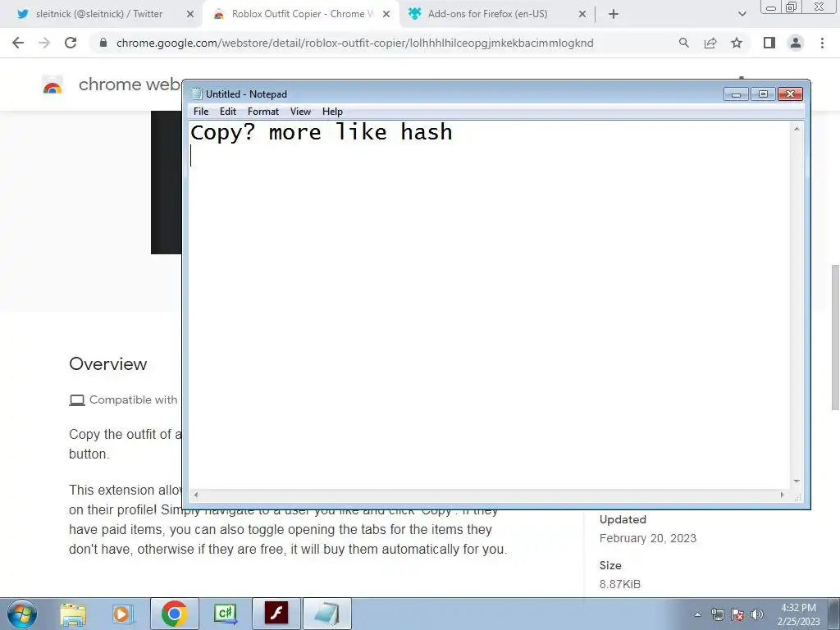Click in Notepad text after 'hash'
840x630 pixels.
click(x=454, y=132)
